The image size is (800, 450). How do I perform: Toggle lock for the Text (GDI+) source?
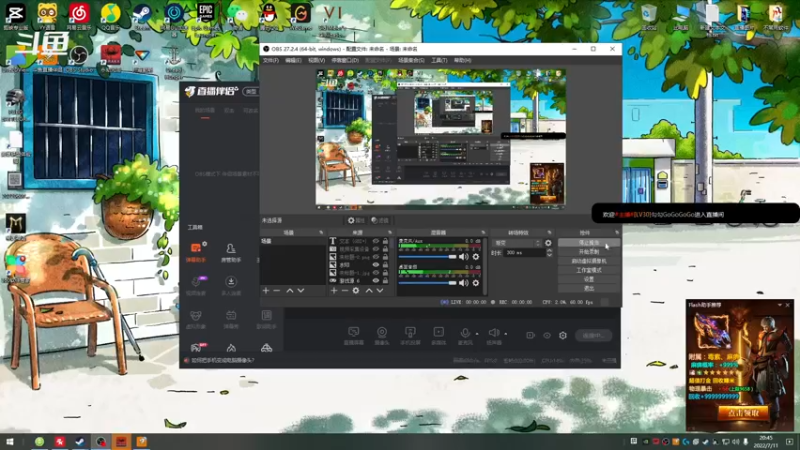click(385, 241)
